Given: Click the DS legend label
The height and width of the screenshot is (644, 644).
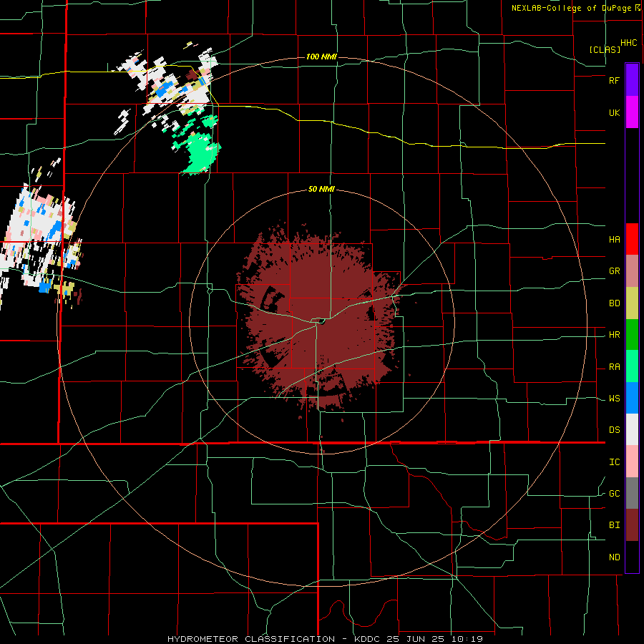Looking at the screenshot, I should pyautogui.click(x=614, y=430).
